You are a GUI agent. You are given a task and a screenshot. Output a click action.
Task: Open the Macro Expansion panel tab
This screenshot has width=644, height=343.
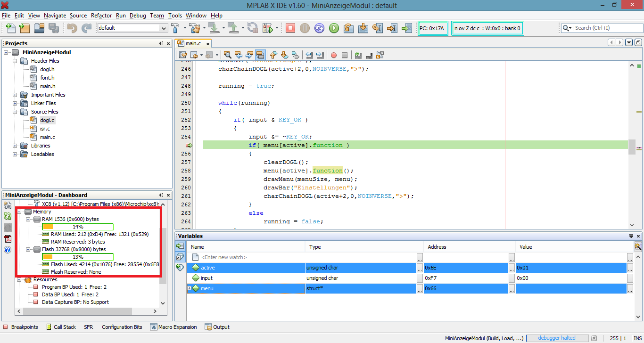173,327
